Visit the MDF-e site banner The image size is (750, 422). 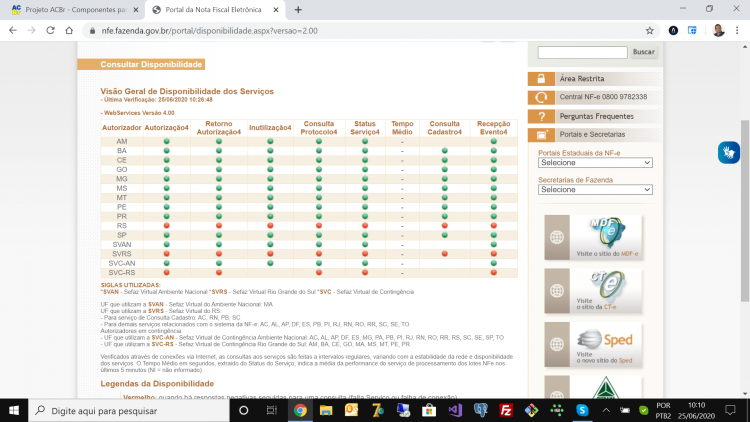pos(594,237)
